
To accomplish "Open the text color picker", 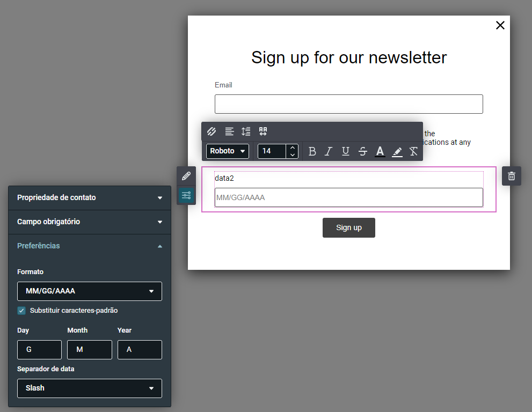I will tap(380, 151).
